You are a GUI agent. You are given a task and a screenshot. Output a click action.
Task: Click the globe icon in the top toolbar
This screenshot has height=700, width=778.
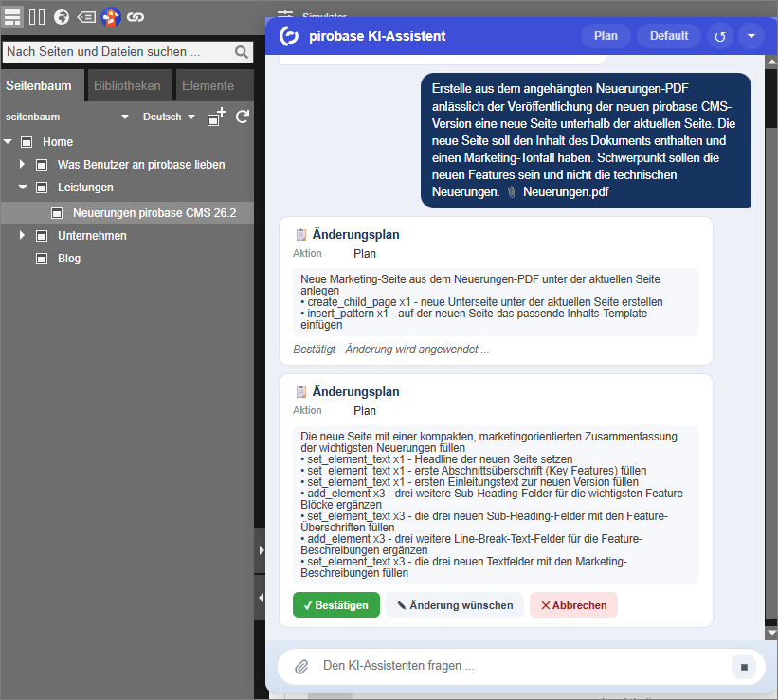coord(62,17)
